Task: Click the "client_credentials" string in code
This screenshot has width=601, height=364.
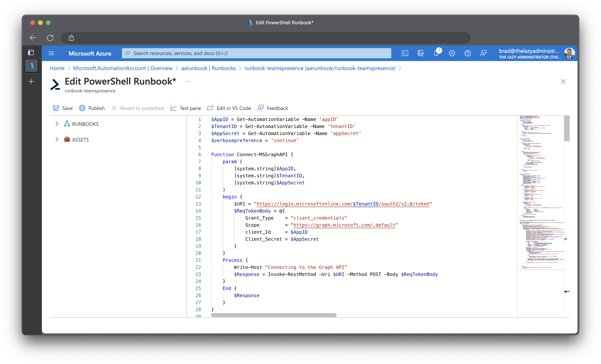Action: [x=319, y=218]
